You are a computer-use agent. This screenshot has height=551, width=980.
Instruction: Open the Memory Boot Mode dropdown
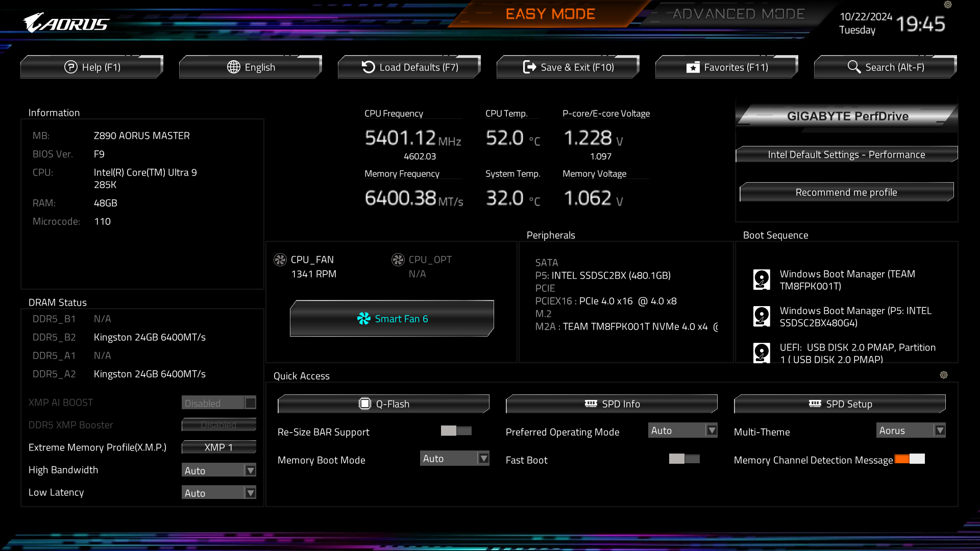(x=454, y=458)
